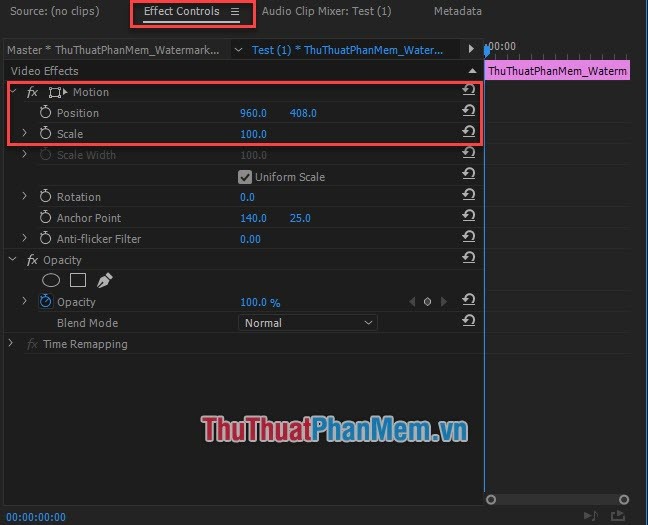Image resolution: width=648 pixels, height=525 pixels.
Task: Switch to the Metadata tab
Action: (x=457, y=11)
